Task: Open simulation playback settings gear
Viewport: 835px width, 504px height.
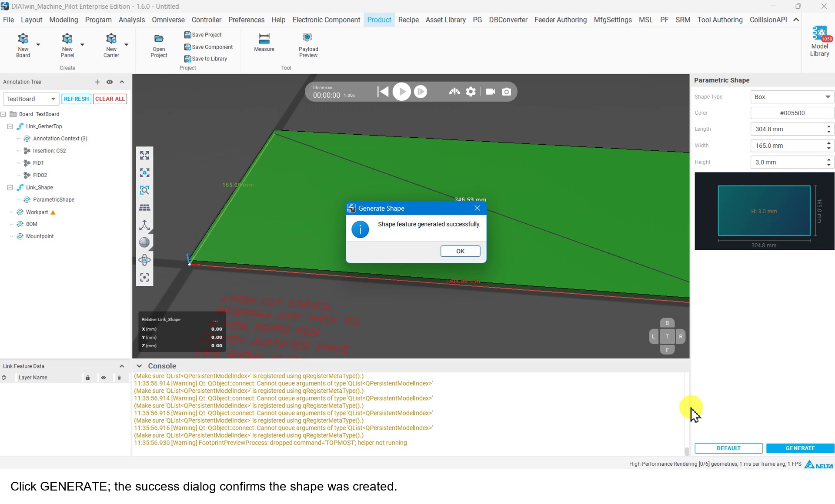Action: click(471, 92)
